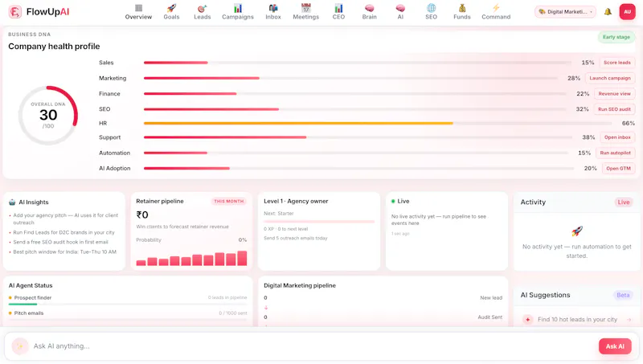
Task: Open the Funds money bag icon
Action: point(462,8)
